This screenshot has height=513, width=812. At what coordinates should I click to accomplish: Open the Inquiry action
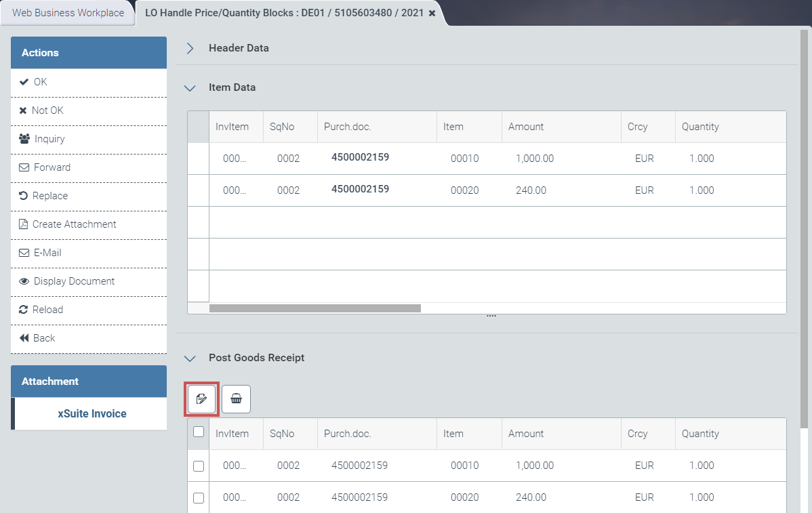49,139
